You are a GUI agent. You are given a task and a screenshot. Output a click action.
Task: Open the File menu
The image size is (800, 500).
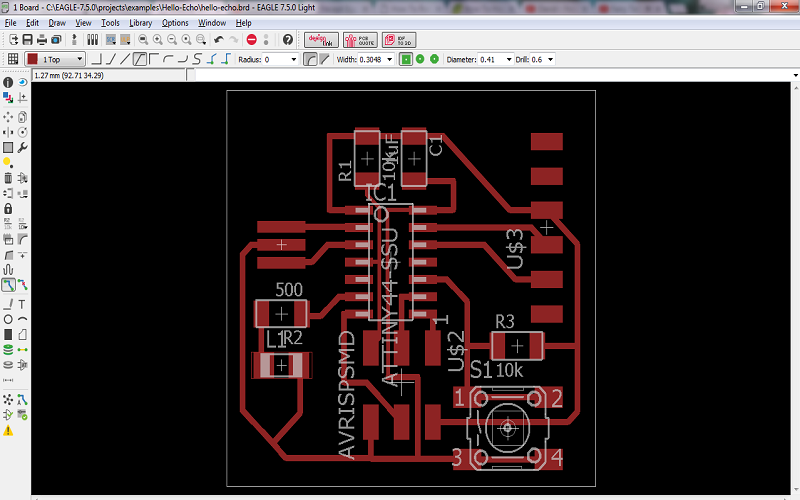pyautogui.click(x=10, y=23)
